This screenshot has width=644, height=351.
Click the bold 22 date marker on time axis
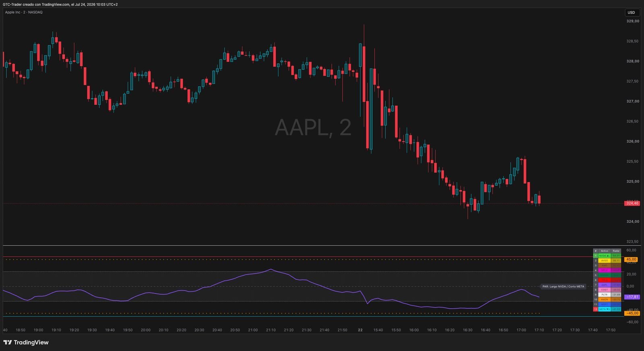[x=360, y=330]
